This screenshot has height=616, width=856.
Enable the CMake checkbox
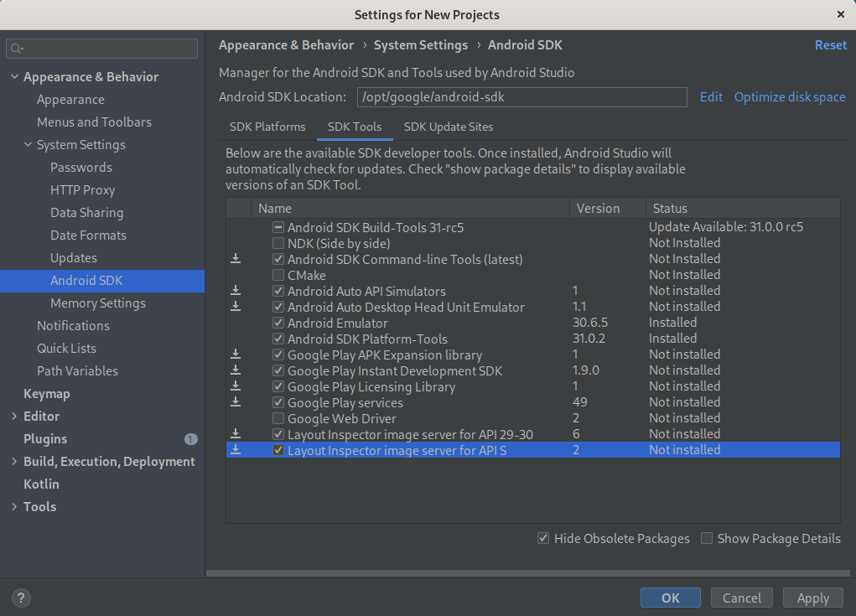coord(278,274)
